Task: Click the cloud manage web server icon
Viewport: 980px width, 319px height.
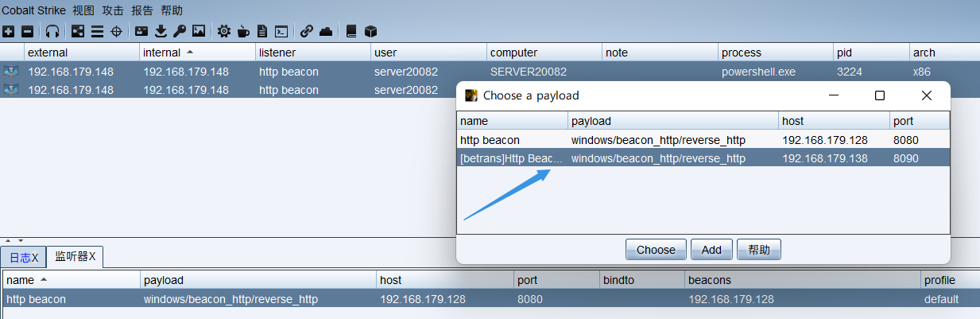Action: [326, 31]
